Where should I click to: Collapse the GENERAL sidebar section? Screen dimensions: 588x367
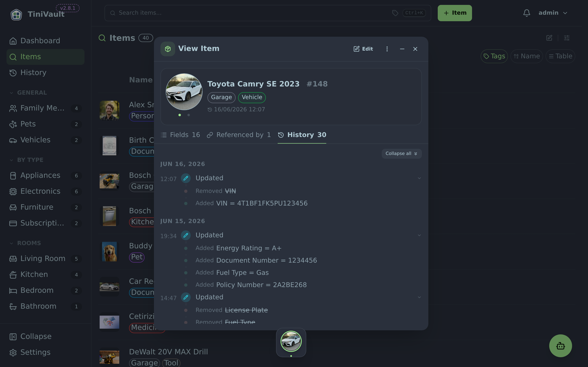[x=28, y=93]
